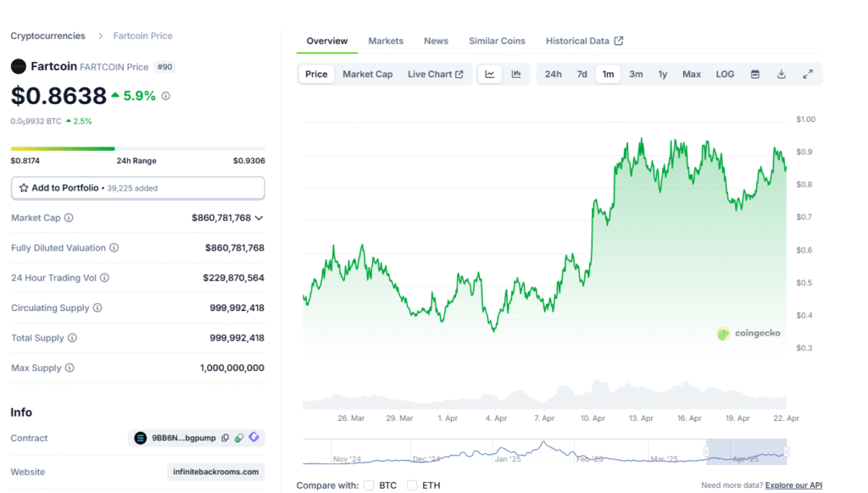The width and height of the screenshot is (868, 493).
Task: Grab the right handle of range navigator
Action: coord(787,451)
